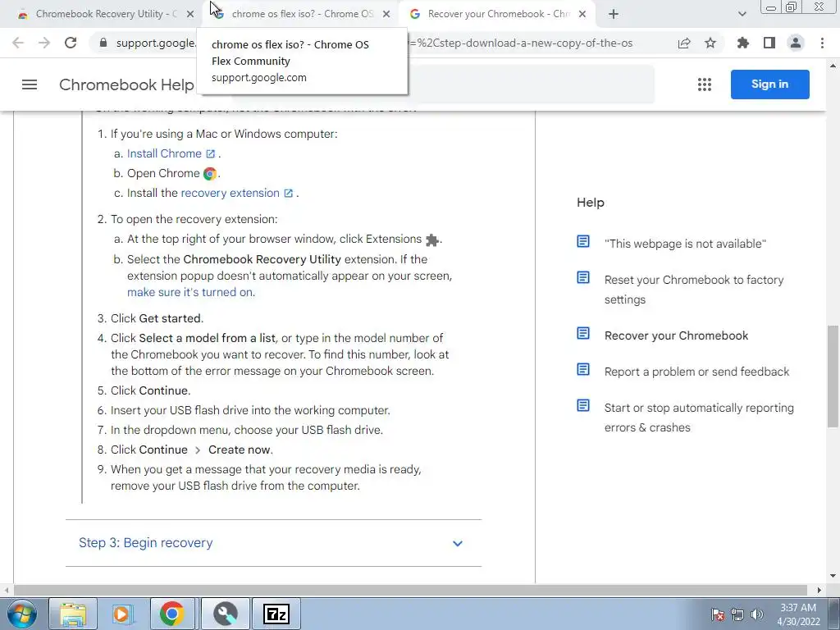The height and width of the screenshot is (630, 840).
Task: Click article icon beside Report a problem
Action: 583,370
